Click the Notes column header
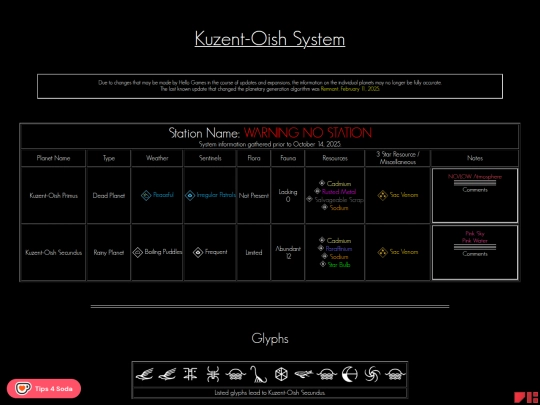Image resolution: width=540 pixels, height=405 pixels. pos(475,158)
